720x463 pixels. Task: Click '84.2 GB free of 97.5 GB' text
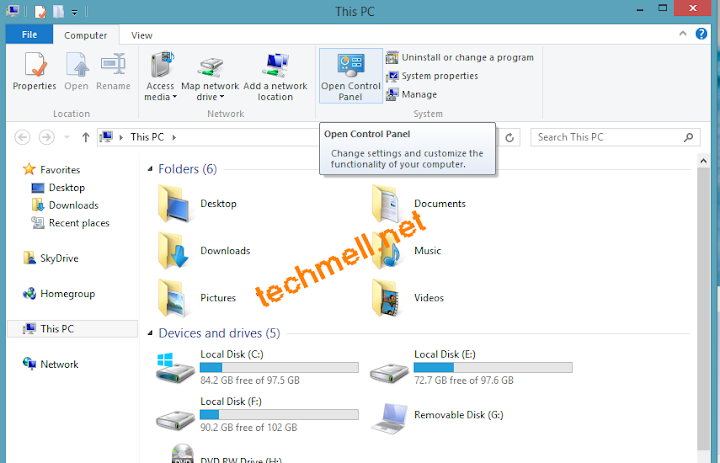250,380
